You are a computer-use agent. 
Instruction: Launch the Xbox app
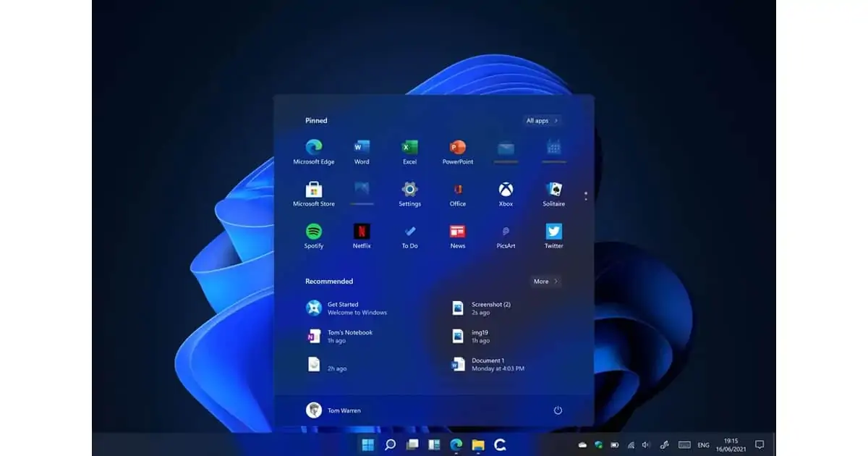[x=506, y=190]
